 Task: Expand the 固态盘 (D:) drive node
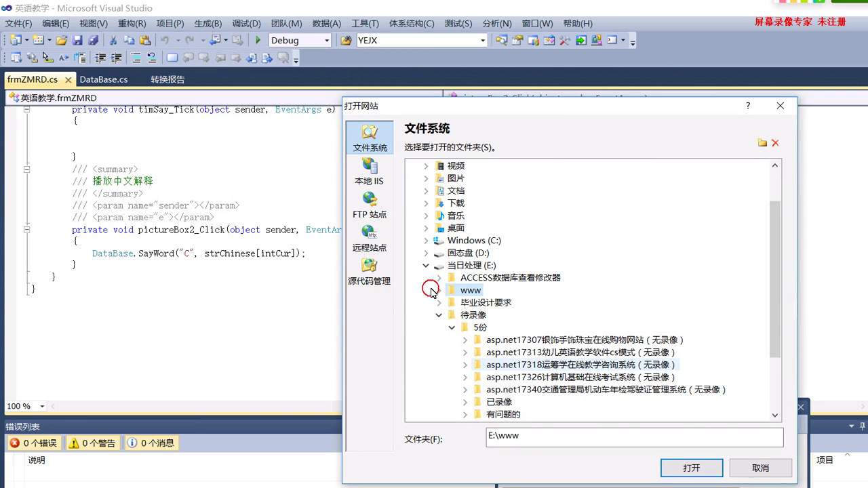point(426,253)
